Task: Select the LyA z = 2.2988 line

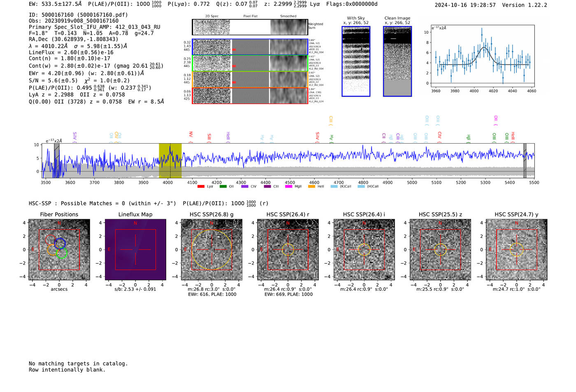Action: coord(77,95)
